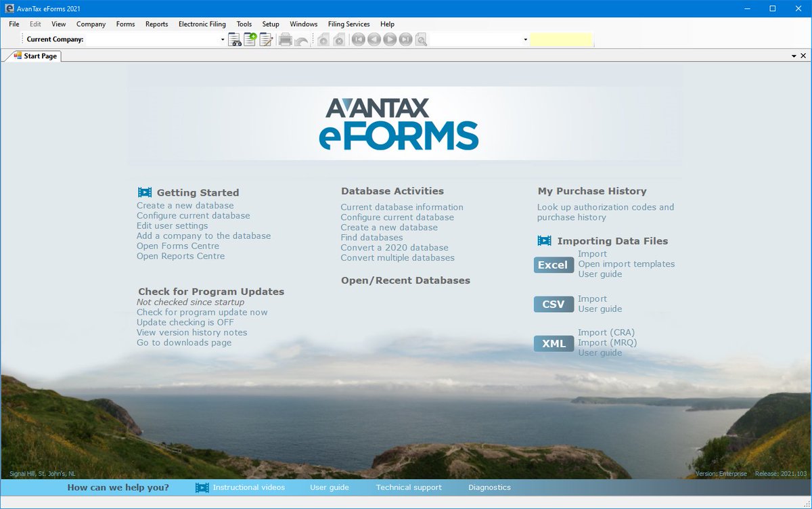812x509 pixels.
Task: Open the Help menu
Action: pyautogui.click(x=387, y=24)
